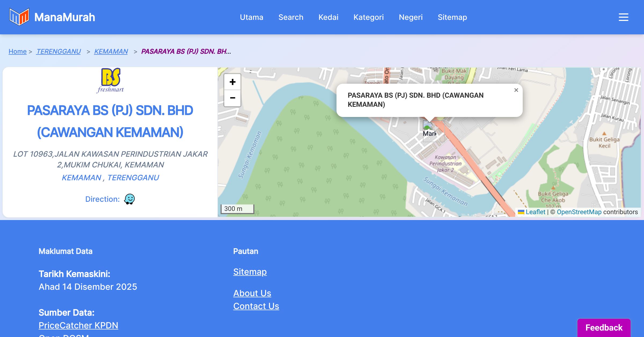Zoom out on the map
The width and height of the screenshot is (644, 337).
coord(232,98)
